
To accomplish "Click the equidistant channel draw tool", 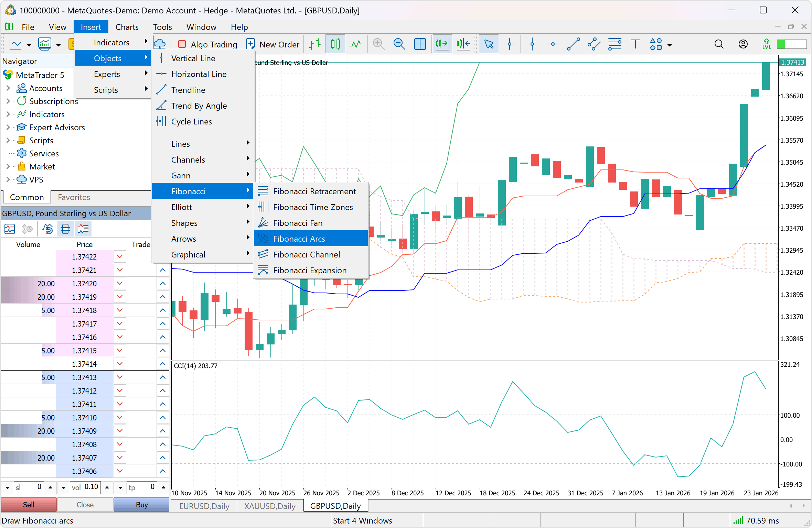I will click(594, 44).
